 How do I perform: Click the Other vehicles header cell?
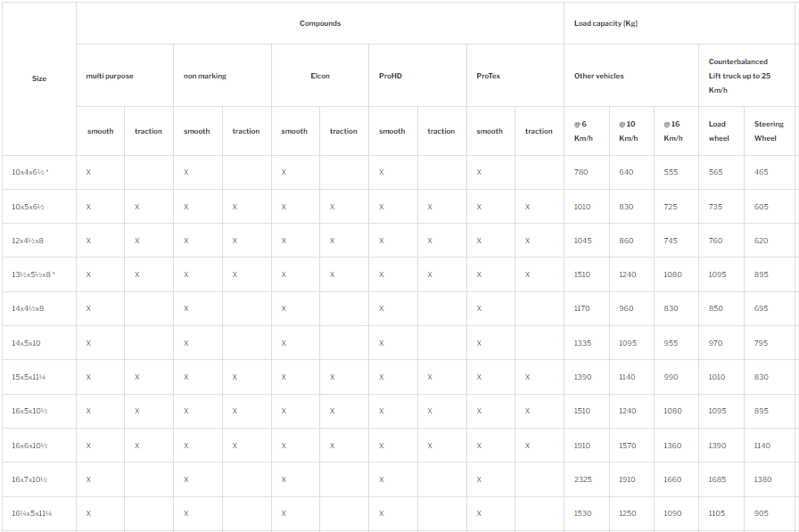[x=599, y=76]
